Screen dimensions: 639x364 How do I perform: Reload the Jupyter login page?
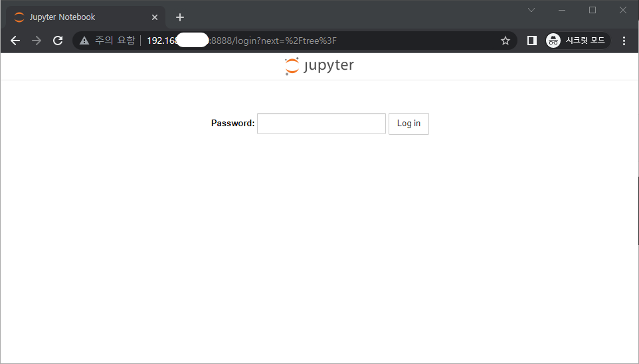tap(58, 41)
